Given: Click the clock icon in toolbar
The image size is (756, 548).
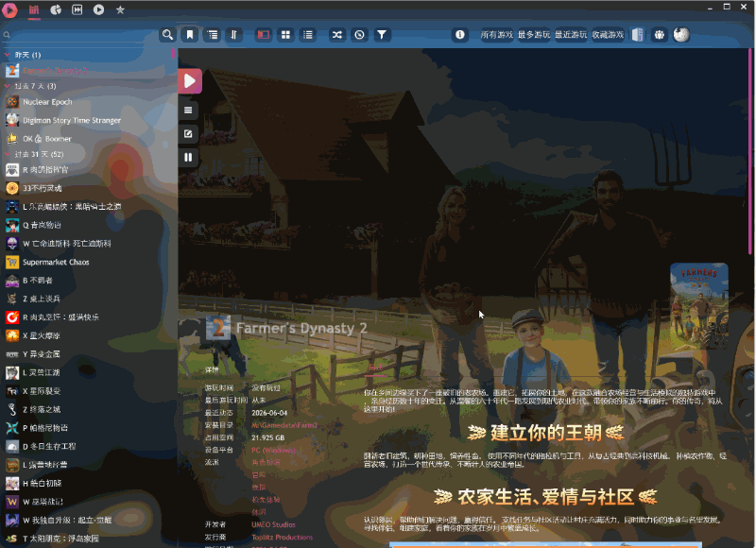Looking at the screenshot, I should pyautogui.click(x=359, y=35).
